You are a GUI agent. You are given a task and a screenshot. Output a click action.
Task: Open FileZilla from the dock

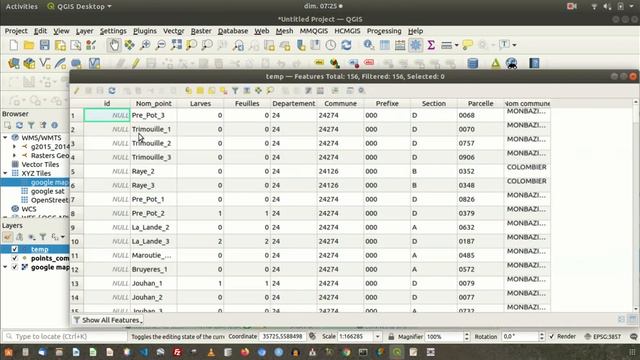(177, 352)
